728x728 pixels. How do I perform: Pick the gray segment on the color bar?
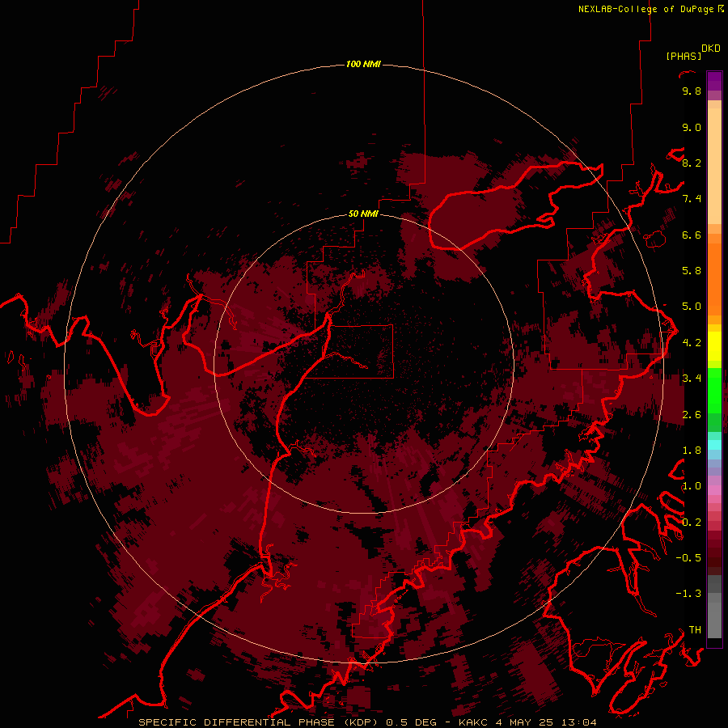(714, 607)
